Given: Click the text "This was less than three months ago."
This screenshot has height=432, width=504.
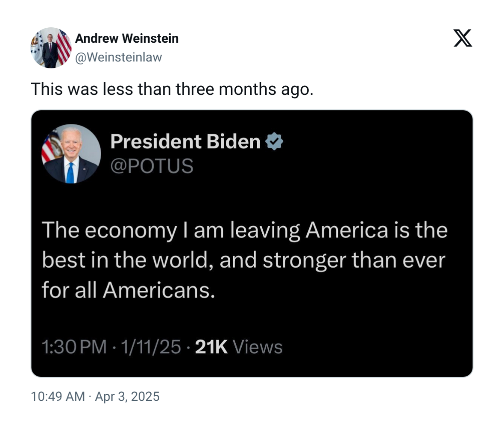Looking at the screenshot, I should pos(172,89).
